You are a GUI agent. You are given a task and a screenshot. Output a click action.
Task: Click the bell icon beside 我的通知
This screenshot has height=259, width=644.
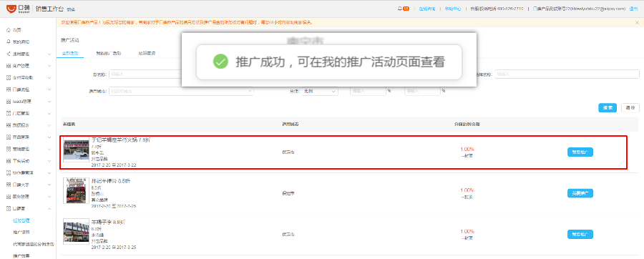9,42
